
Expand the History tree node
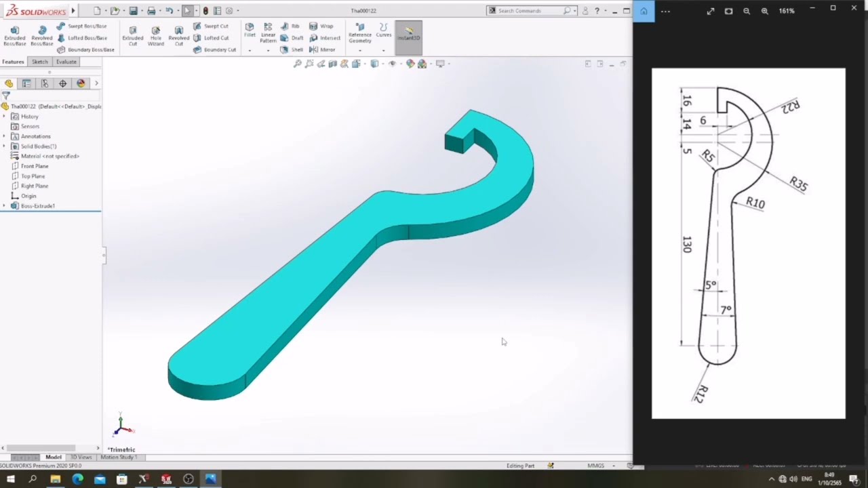pyautogui.click(x=4, y=117)
